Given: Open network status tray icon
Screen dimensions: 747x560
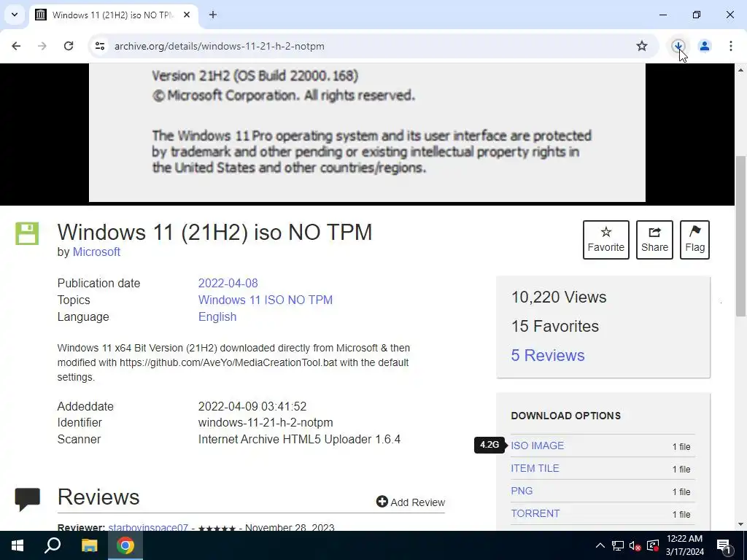Looking at the screenshot, I should tap(618, 545).
